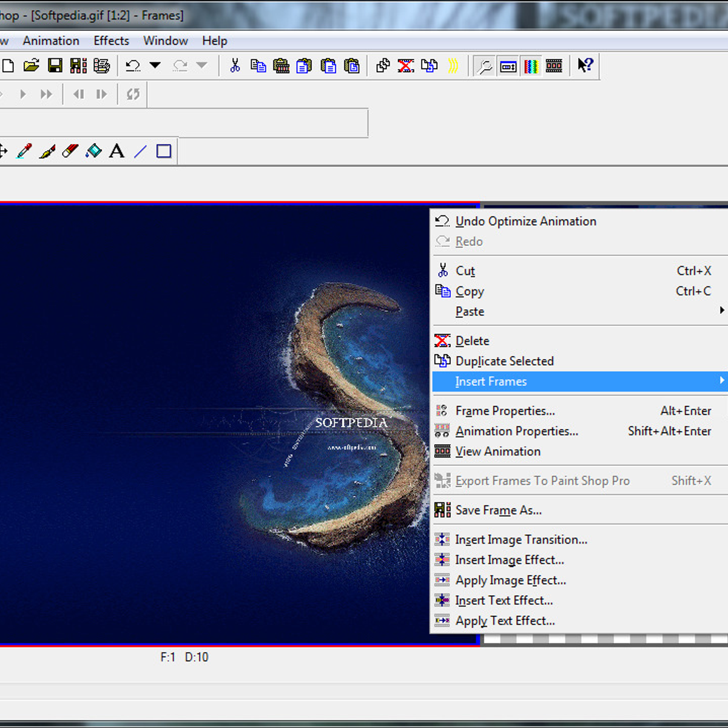The height and width of the screenshot is (728, 728).
Task: Choose Animation Properties from context menu
Action: click(516, 431)
